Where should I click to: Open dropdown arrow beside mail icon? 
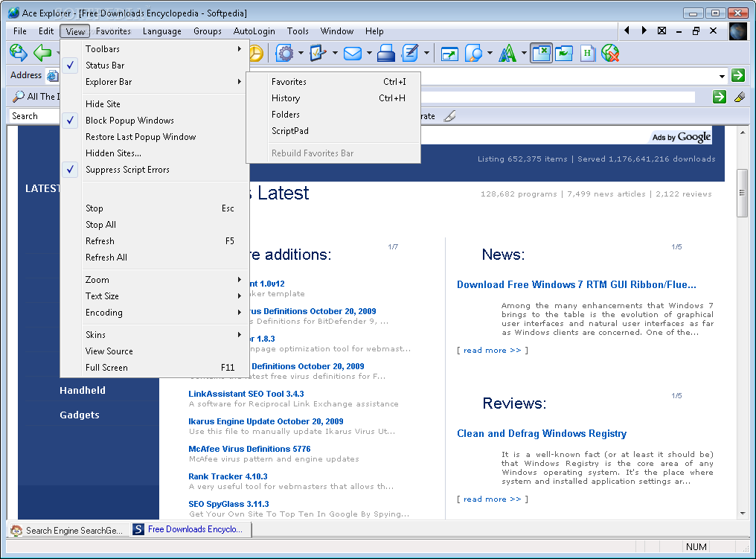pyautogui.click(x=369, y=53)
